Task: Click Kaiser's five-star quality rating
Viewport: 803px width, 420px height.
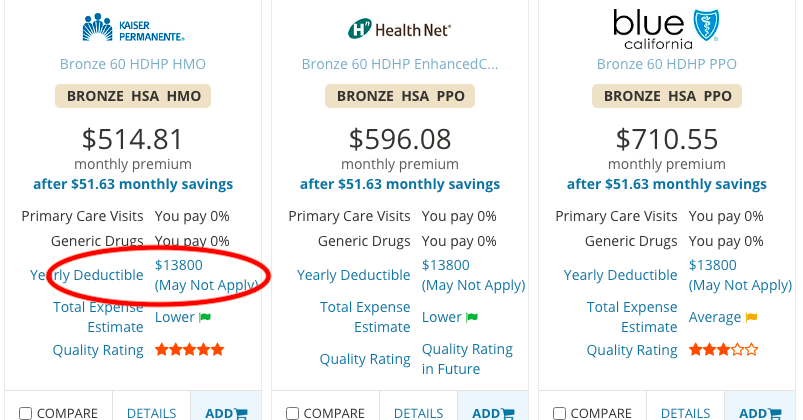Action: coord(190,350)
